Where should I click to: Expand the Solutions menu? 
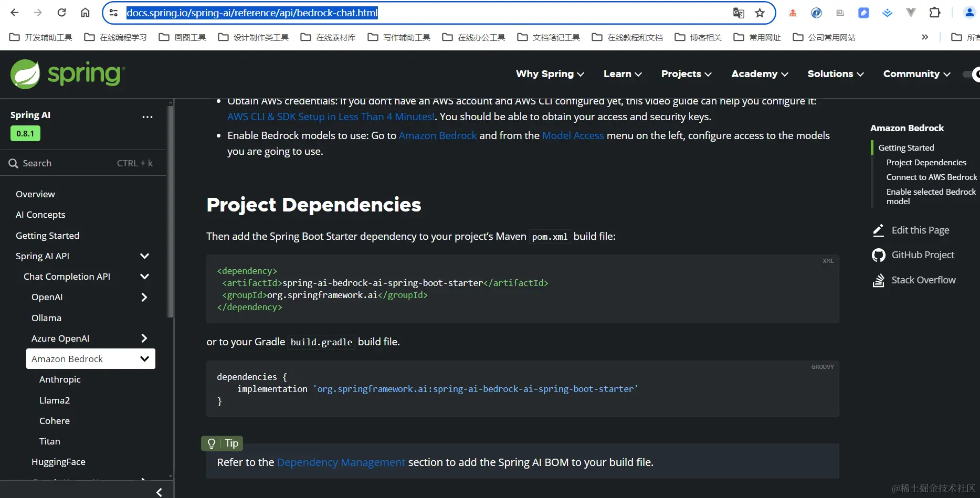[836, 74]
